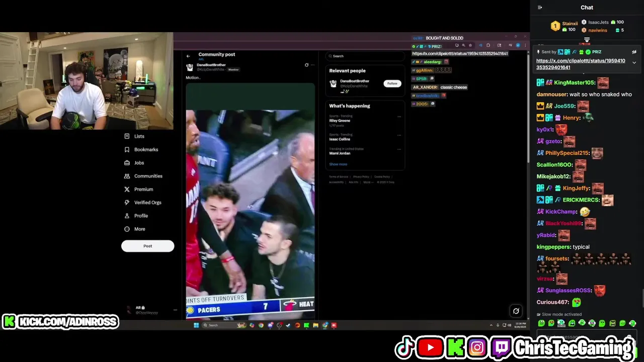This screenshot has height=362, width=644.
Task: Click Terms of Service footer link
Action: pyautogui.click(x=338, y=177)
